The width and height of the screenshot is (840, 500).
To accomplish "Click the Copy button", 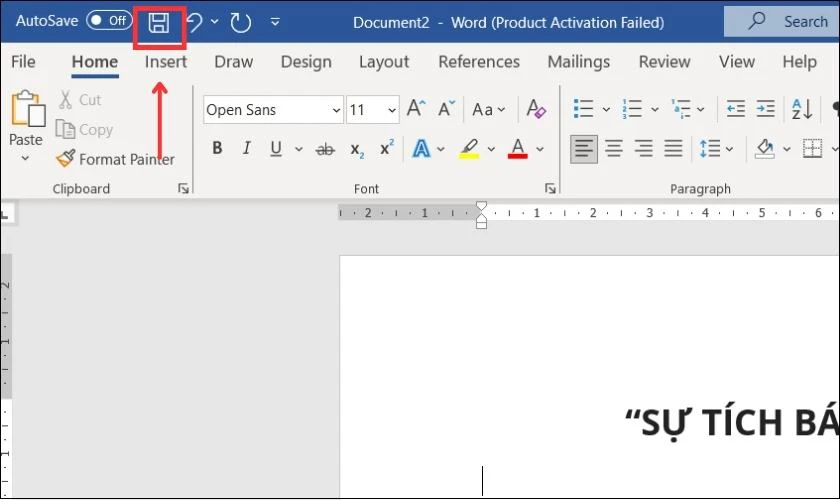I will click(x=84, y=130).
